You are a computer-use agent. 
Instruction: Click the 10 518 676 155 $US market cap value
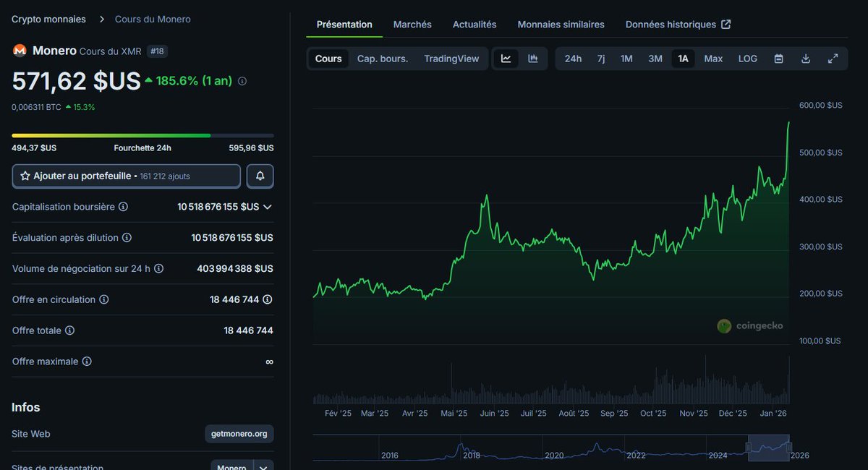point(218,207)
